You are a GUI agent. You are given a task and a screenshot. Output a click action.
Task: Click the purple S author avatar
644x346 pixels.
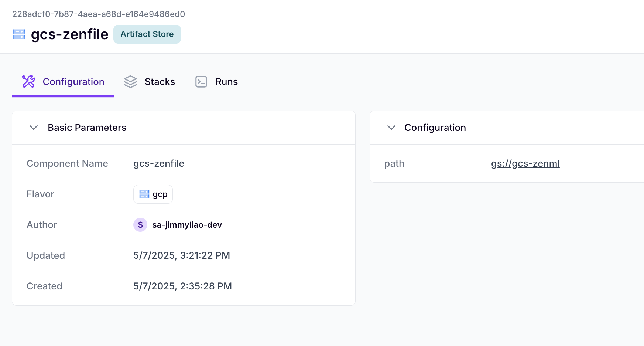(140, 225)
